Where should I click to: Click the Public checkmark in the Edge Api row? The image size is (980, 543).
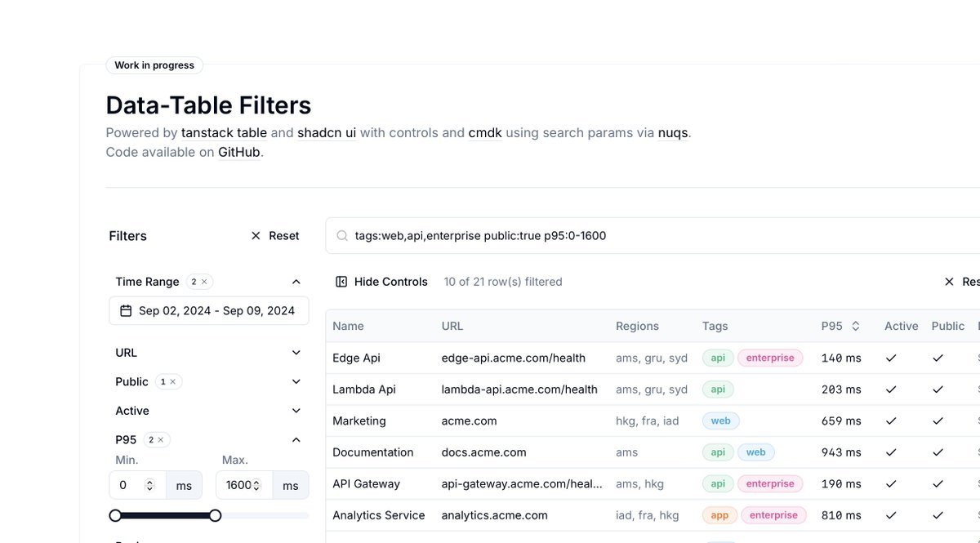[938, 358]
